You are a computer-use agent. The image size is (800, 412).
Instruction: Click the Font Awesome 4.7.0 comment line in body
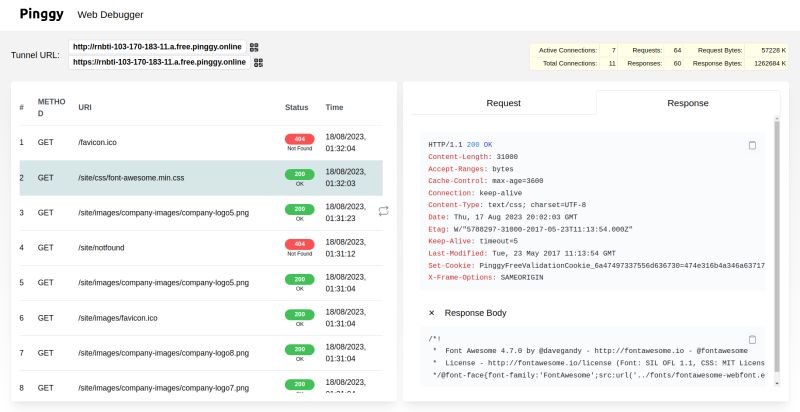590,351
